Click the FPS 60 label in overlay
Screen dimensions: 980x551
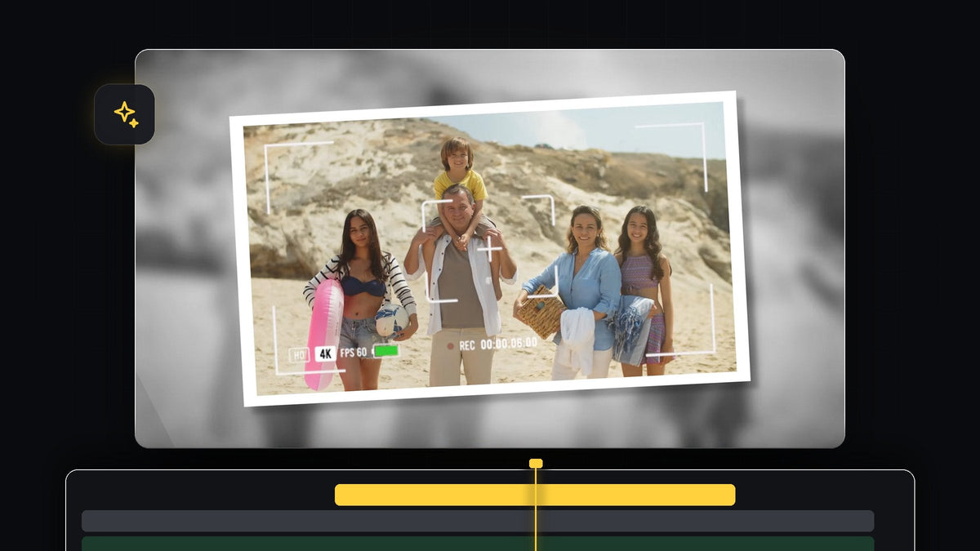tap(354, 353)
